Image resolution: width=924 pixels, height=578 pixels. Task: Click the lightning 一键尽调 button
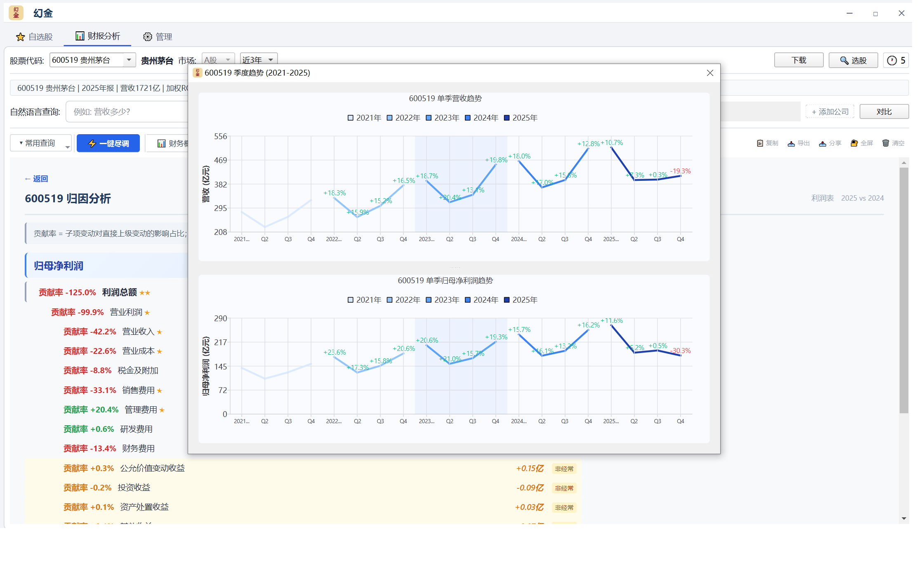pyautogui.click(x=108, y=143)
